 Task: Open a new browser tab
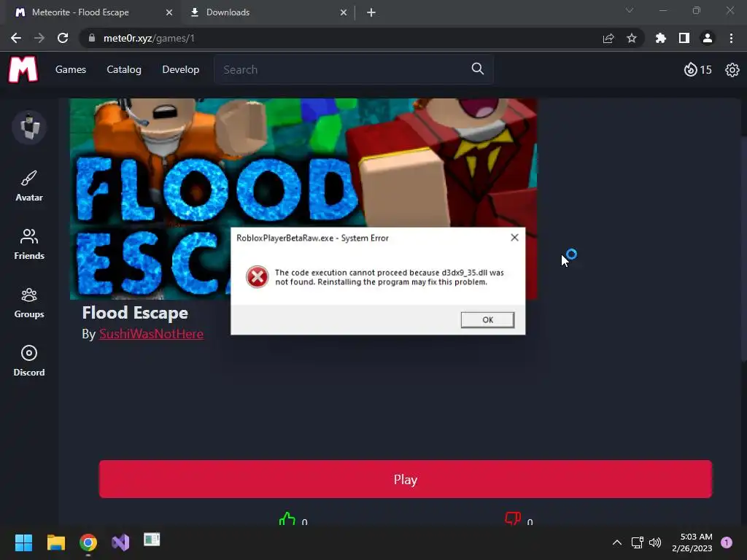pyautogui.click(x=371, y=12)
